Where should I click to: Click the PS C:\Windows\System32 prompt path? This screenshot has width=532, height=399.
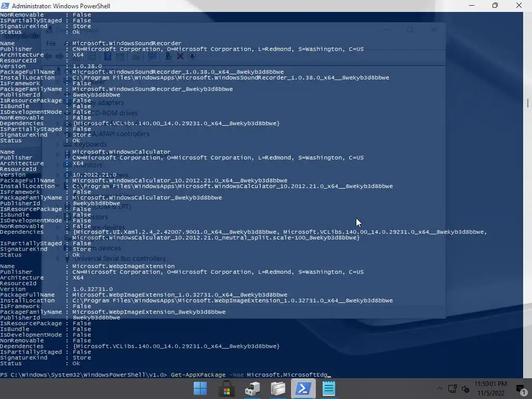[84, 375]
